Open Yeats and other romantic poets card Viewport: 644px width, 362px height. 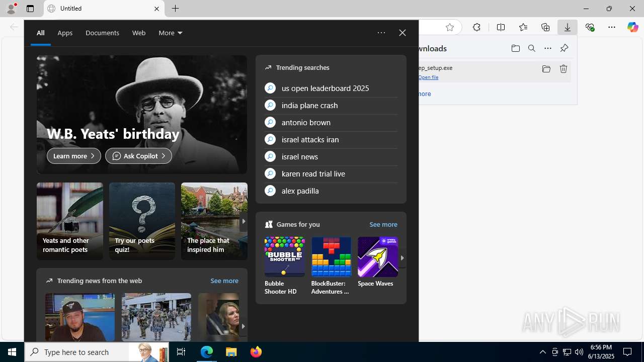coord(69,221)
